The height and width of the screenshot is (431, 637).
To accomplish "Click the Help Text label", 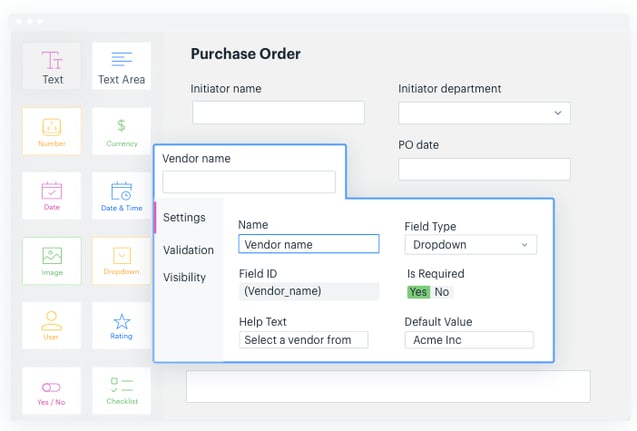I will click(262, 322).
